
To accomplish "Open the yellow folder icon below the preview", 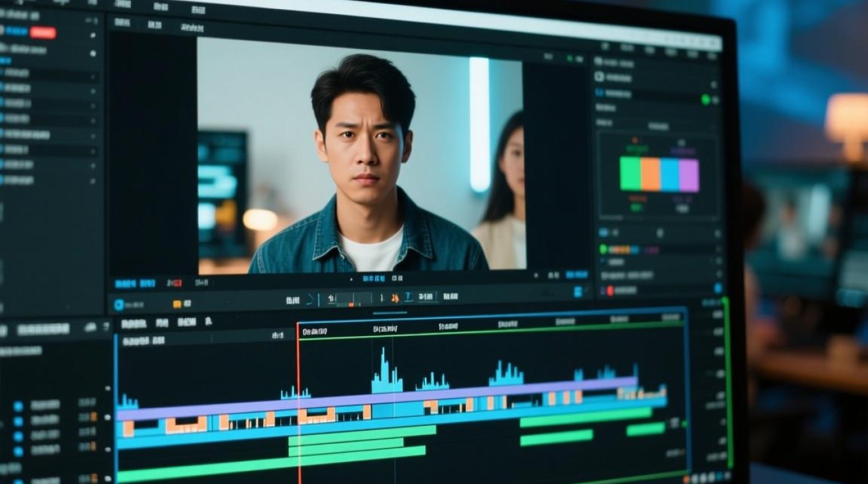I will click(x=177, y=304).
